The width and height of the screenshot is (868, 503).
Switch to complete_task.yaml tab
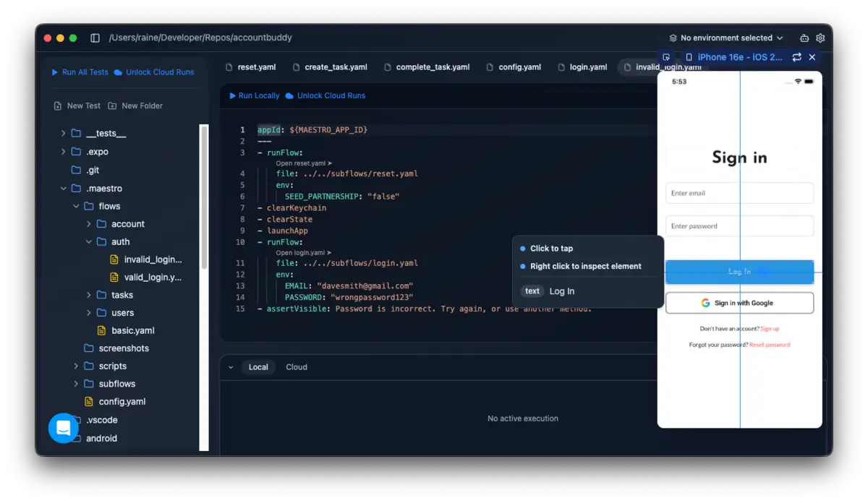[x=427, y=67]
